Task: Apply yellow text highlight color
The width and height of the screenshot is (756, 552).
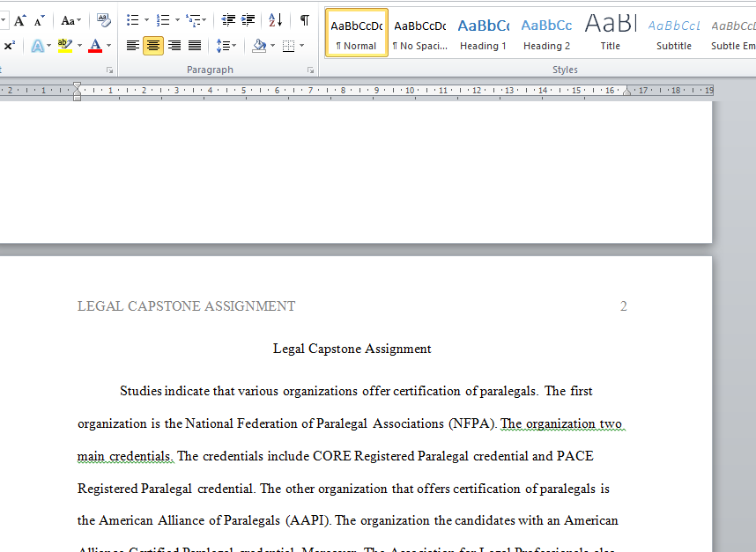Action: click(x=64, y=46)
